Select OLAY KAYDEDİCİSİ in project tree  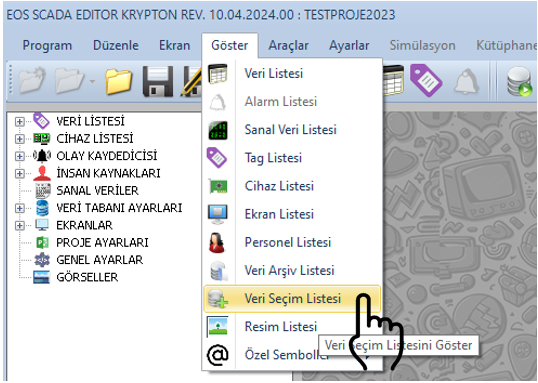pyautogui.click(x=107, y=156)
